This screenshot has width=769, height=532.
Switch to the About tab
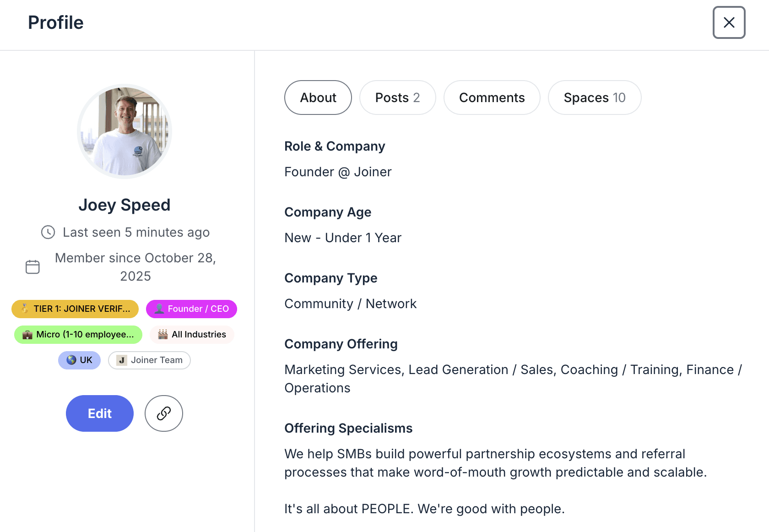(x=318, y=98)
